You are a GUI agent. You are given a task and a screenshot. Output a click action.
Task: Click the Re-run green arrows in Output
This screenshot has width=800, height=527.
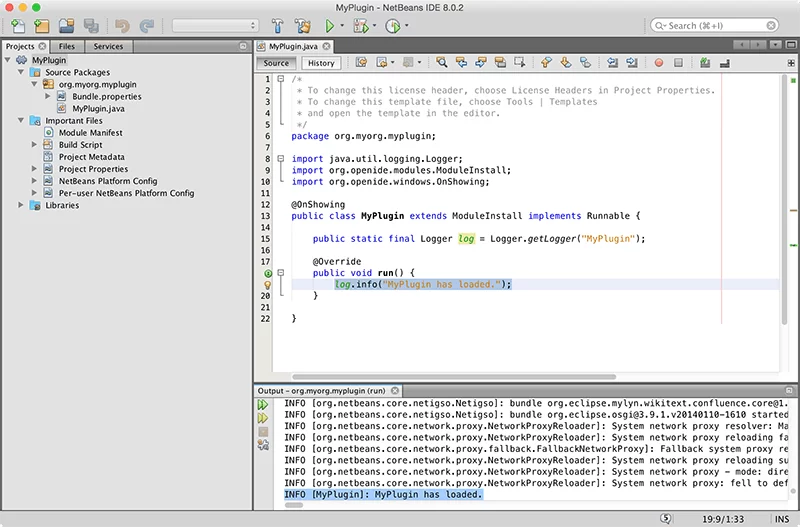(263, 405)
